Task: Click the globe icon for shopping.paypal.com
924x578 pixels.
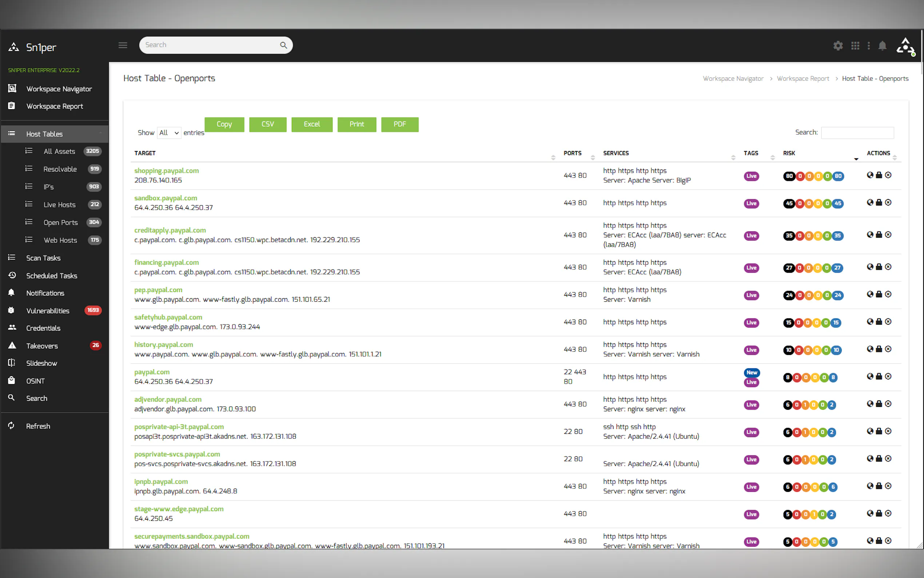Action: 870,175
